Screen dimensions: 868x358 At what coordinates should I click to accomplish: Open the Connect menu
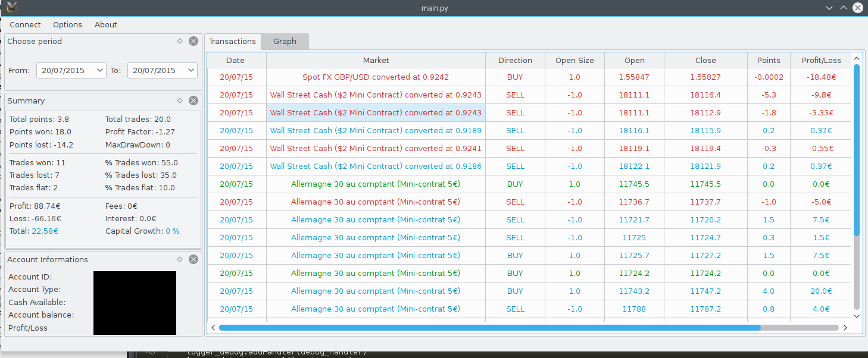[x=25, y=24]
